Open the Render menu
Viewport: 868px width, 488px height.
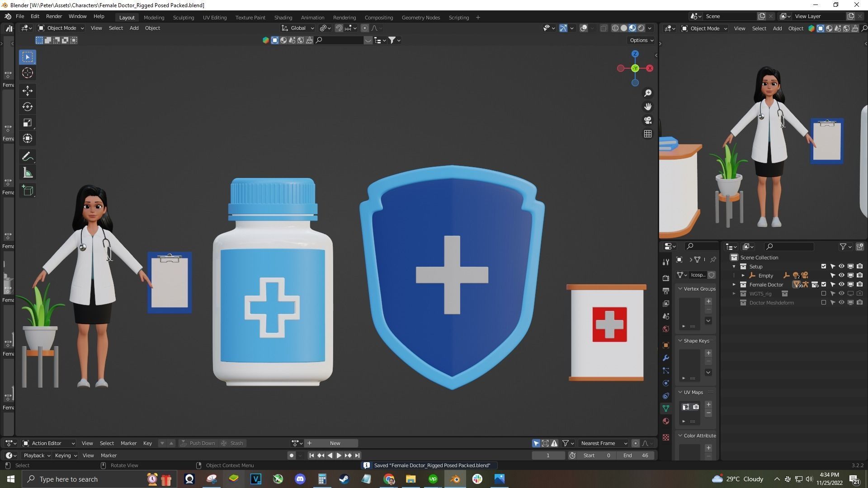(54, 16)
